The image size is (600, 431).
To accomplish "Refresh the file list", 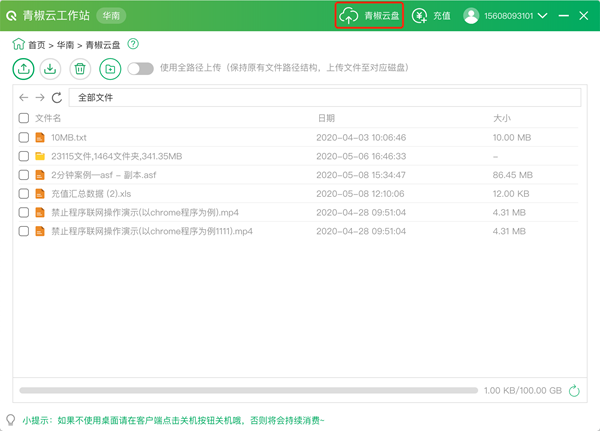I will 57,98.
